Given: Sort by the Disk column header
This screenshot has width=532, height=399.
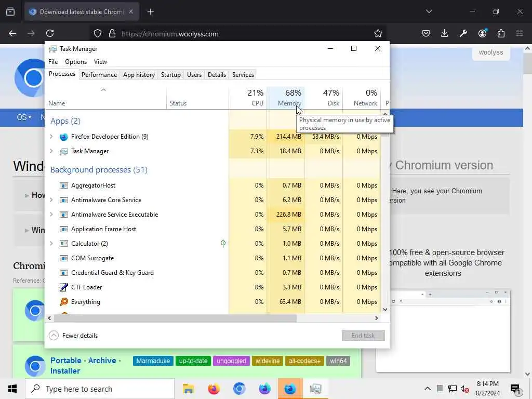Looking at the screenshot, I should [324, 98].
